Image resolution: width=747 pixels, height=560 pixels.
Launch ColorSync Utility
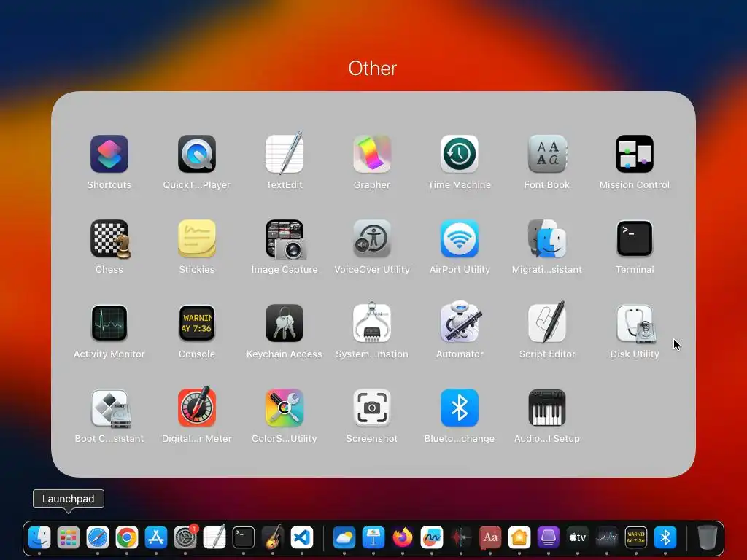(285, 408)
